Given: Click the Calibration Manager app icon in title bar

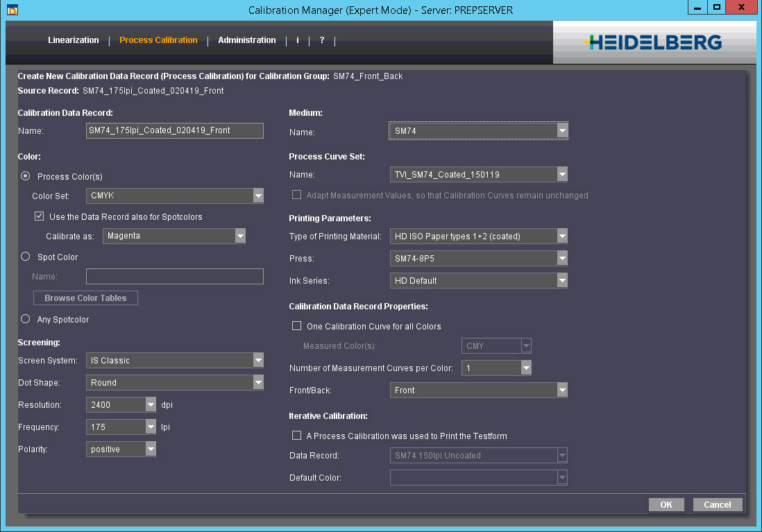Looking at the screenshot, I should click(12, 10).
